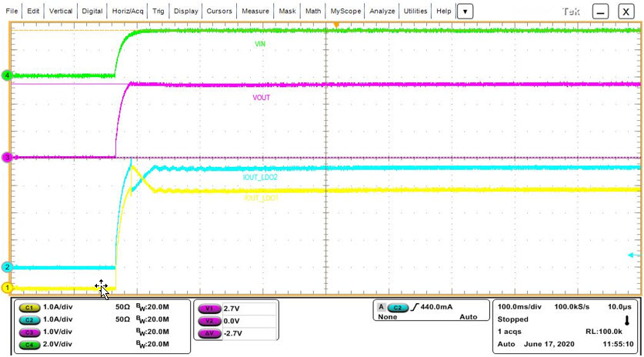Image resolution: width=644 pixels, height=357 pixels.
Task: Click the 100.0ms/div timebase readout
Action: point(519,307)
